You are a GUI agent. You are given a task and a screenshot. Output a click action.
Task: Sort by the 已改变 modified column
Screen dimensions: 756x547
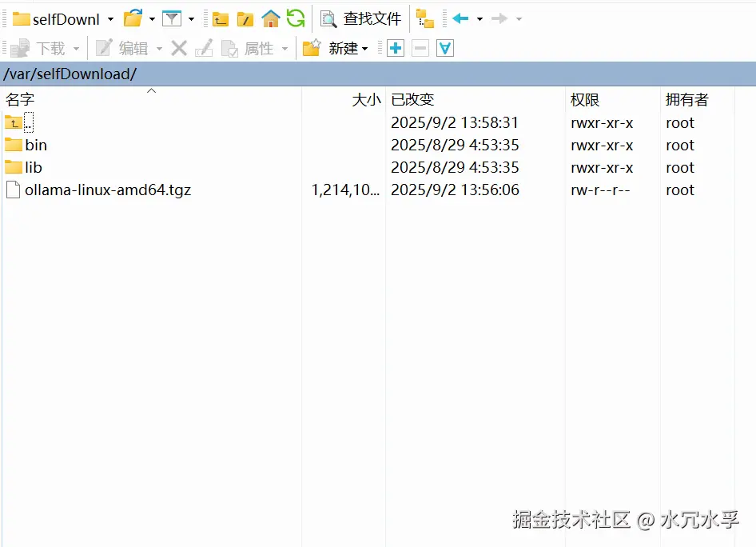tap(475, 99)
